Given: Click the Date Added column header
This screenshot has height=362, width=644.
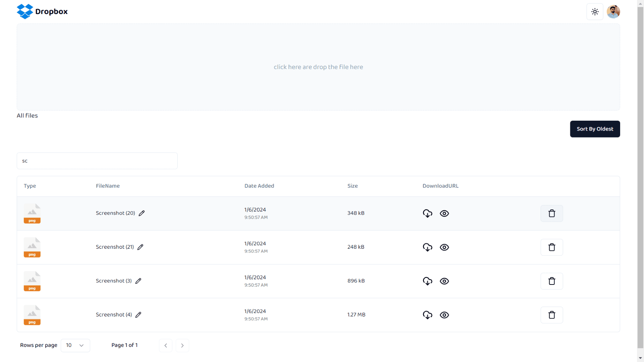Looking at the screenshot, I should click(259, 186).
